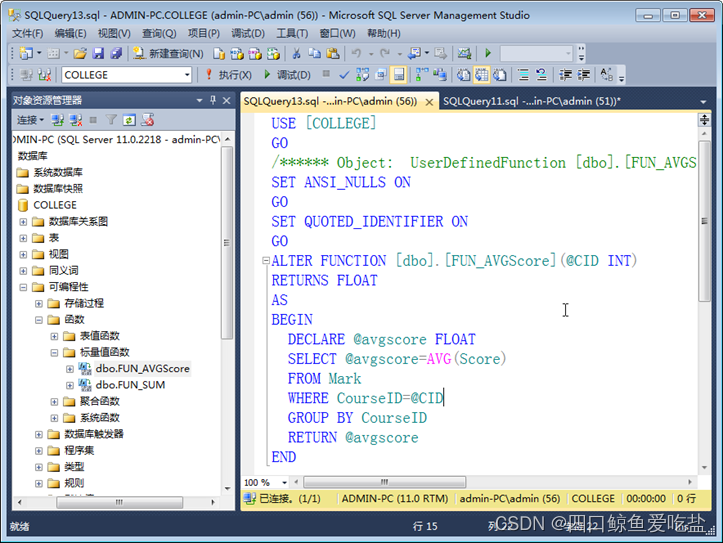The height and width of the screenshot is (543, 723).
Task: Click the Open File folder icon
Action: pyautogui.click(x=80, y=53)
